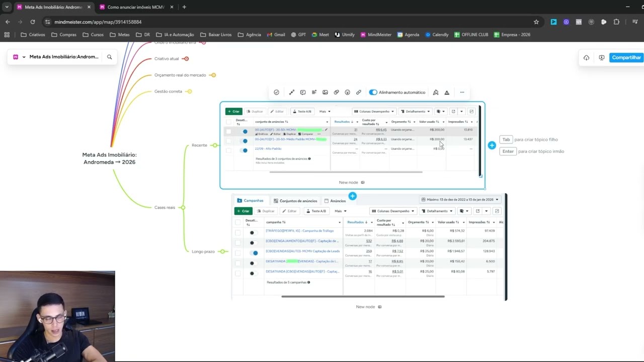Expand the Criativo atual branch
Viewport: 644px width, 362px height.
(186, 59)
